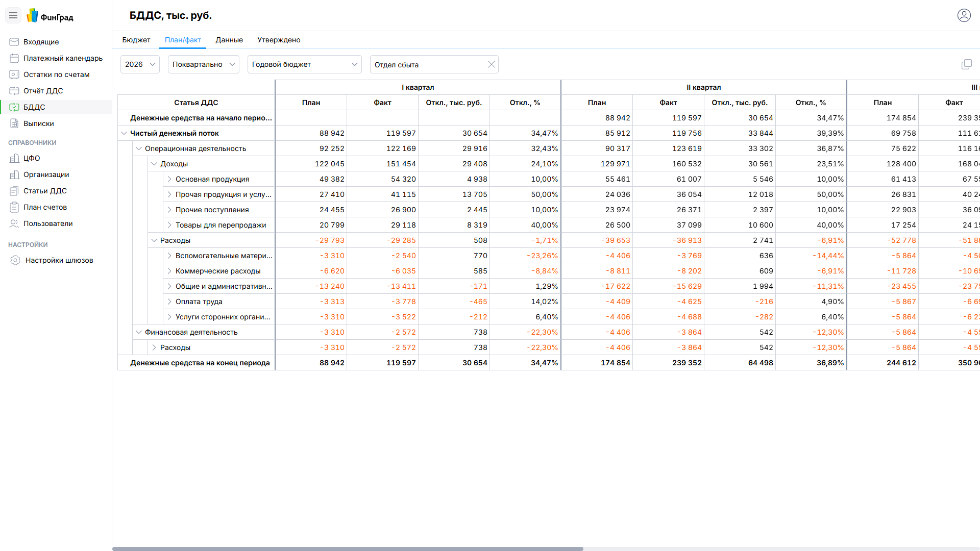Expand the Оплата труда row
The height and width of the screenshot is (551, 980).
point(169,302)
